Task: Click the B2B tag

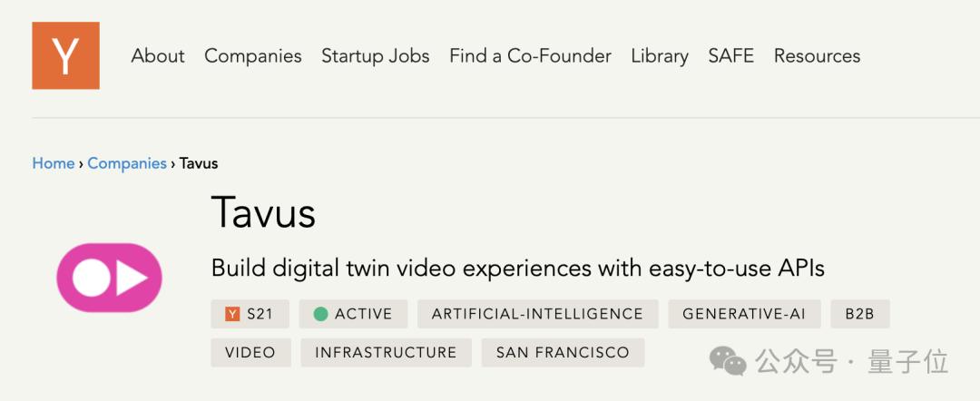Action: tap(860, 314)
